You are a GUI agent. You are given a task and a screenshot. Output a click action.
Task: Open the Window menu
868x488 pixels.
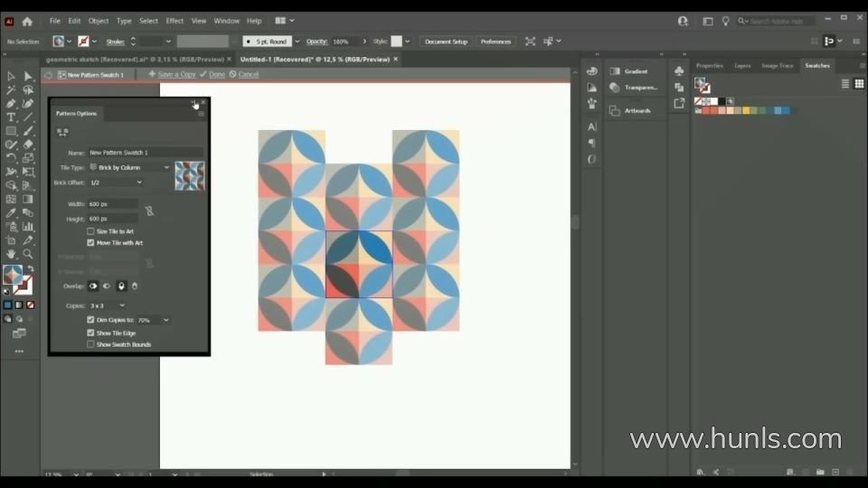click(x=226, y=21)
